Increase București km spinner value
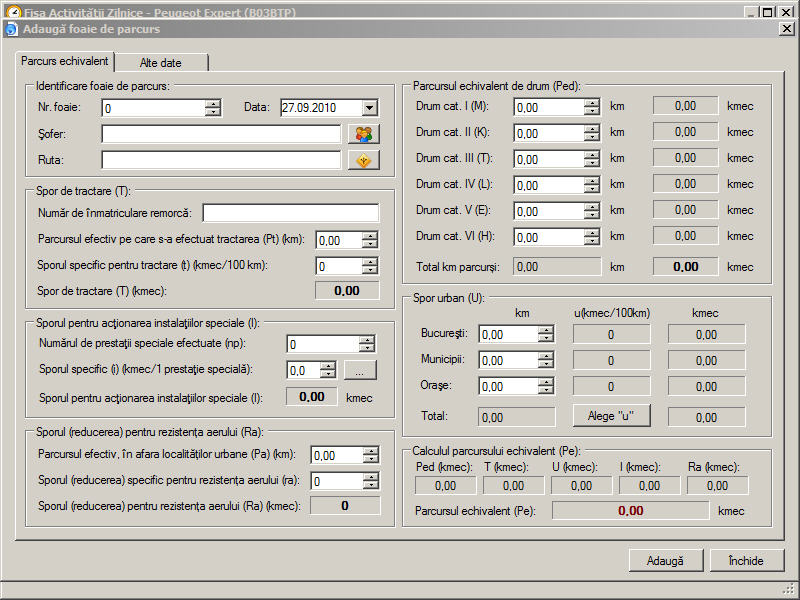800x600 pixels. [545, 330]
